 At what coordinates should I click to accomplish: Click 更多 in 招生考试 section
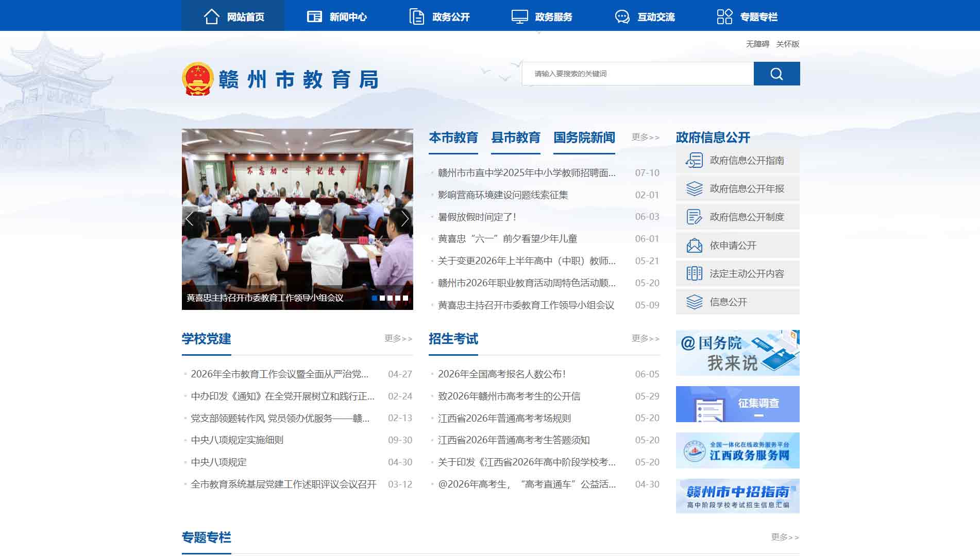646,338
